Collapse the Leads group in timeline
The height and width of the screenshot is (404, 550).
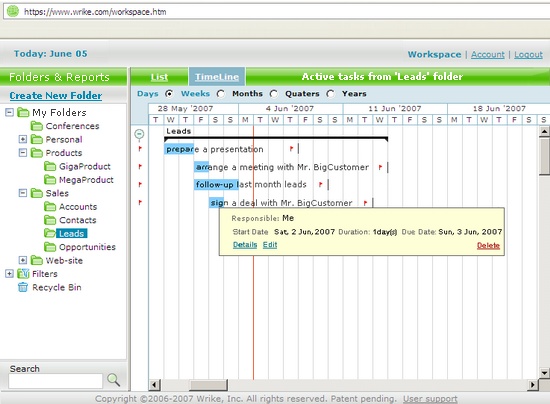point(139,134)
